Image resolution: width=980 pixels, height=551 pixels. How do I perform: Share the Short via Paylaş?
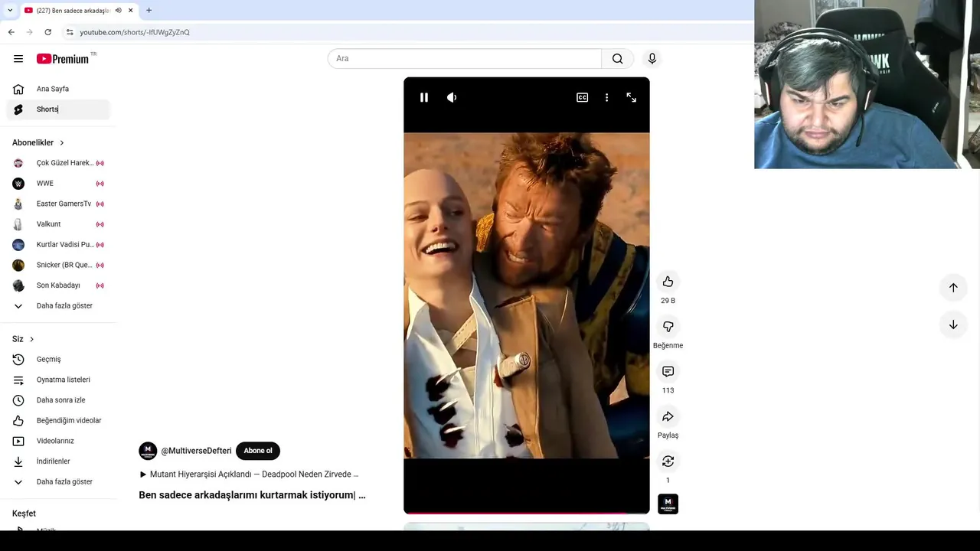[668, 416]
